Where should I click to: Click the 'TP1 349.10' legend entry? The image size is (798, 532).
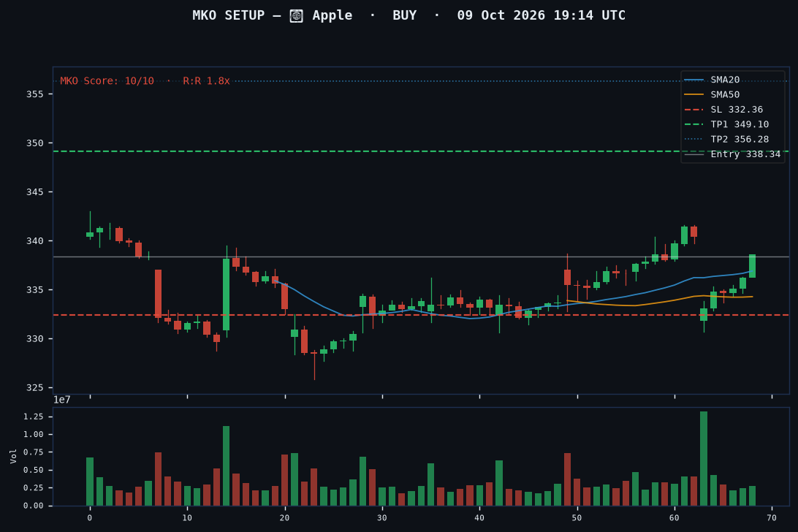pyautogui.click(x=726, y=124)
